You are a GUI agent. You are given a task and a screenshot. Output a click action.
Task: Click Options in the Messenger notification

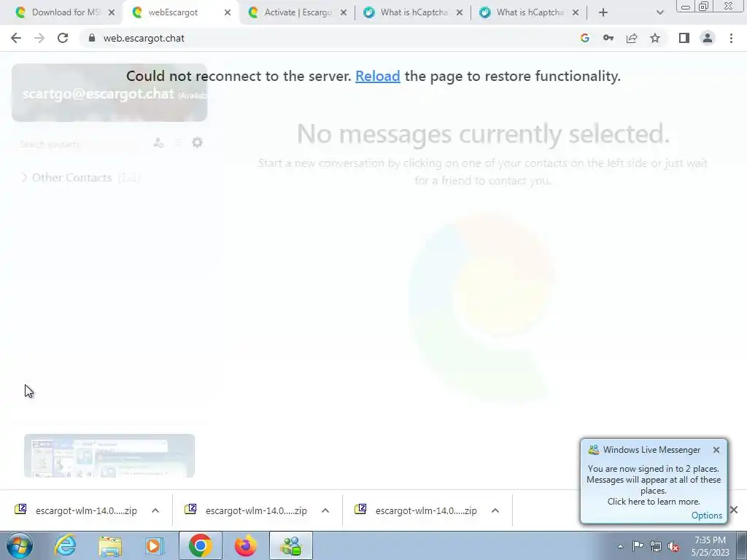pyautogui.click(x=706, y=516)
